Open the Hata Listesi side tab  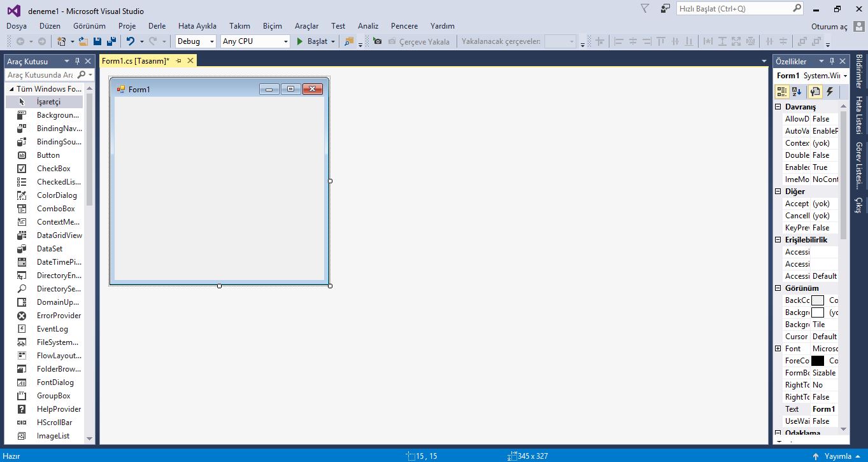pos(859,115)
